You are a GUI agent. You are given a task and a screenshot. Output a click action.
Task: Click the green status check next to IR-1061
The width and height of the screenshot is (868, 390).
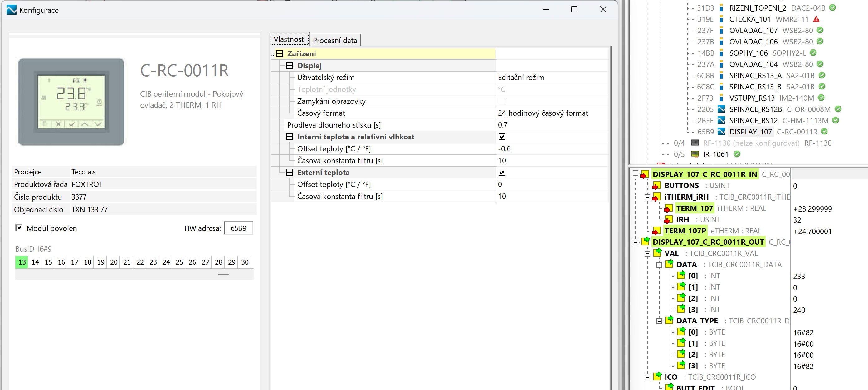coord(737,154)
